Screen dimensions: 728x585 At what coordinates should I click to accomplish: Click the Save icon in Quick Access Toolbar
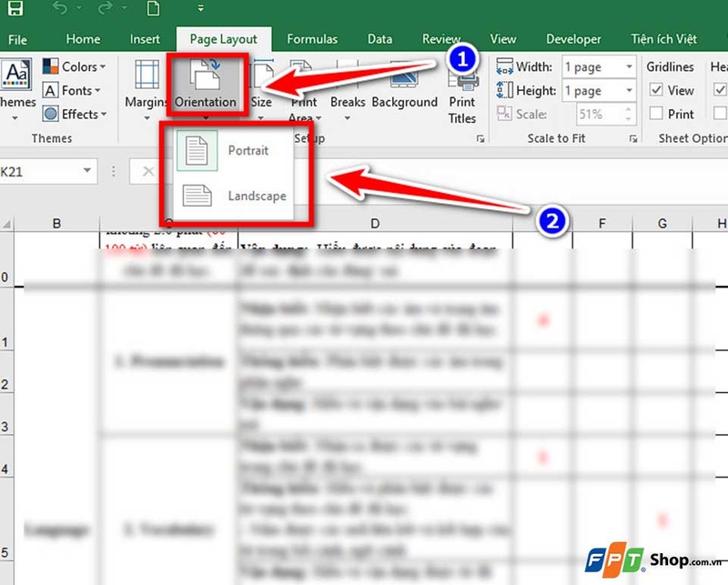(x=15, y=8)
